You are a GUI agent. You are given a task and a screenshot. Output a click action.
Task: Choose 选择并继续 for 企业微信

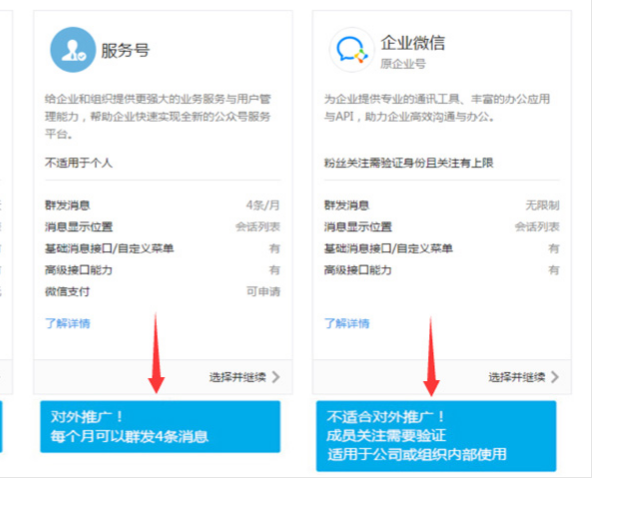[x=517, y=377]
